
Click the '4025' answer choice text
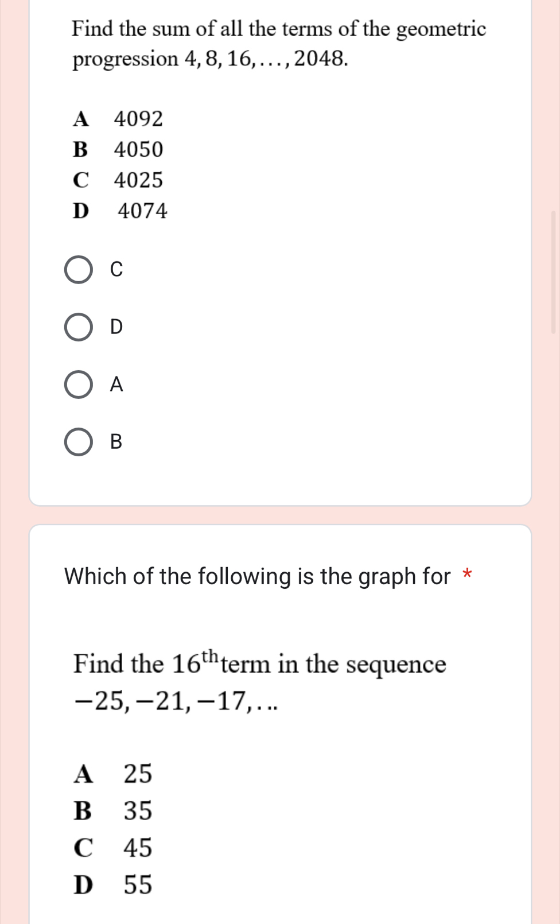(138, 180)
